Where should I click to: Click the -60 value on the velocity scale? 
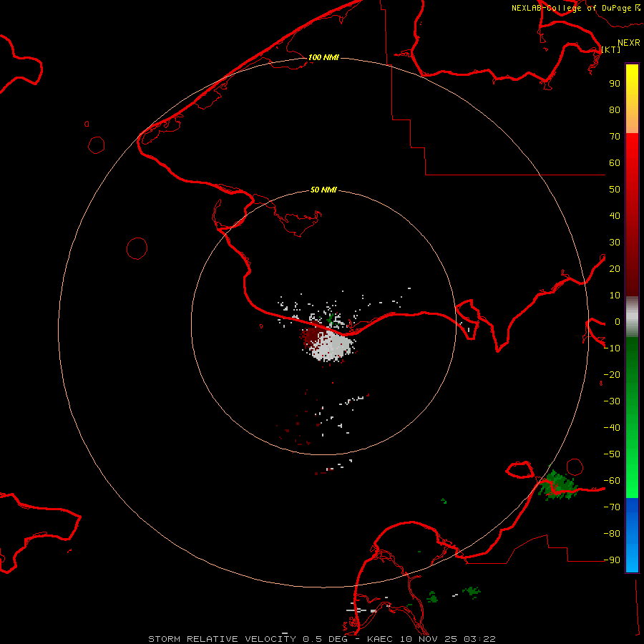[612, 481]
